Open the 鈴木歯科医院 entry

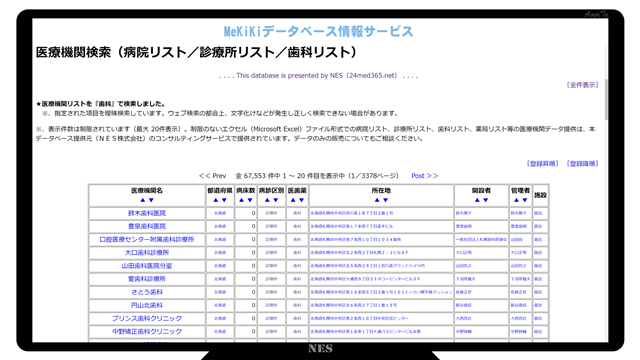coord(147,213)
